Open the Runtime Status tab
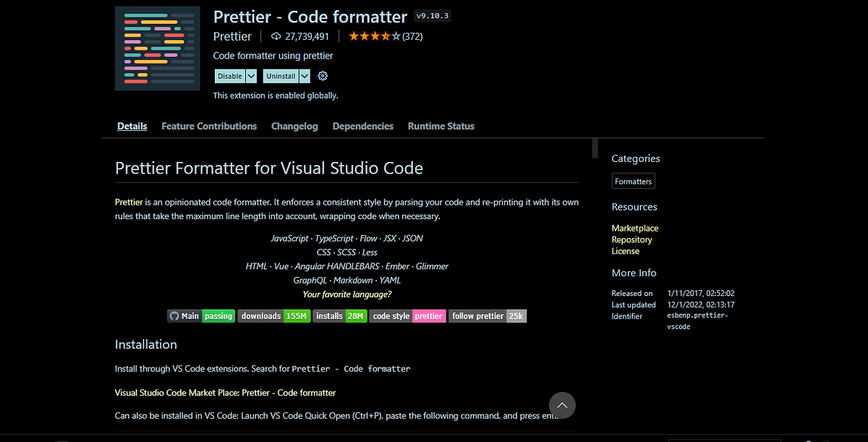The width and height of the screenshot is (868, 442). point(441,126)
